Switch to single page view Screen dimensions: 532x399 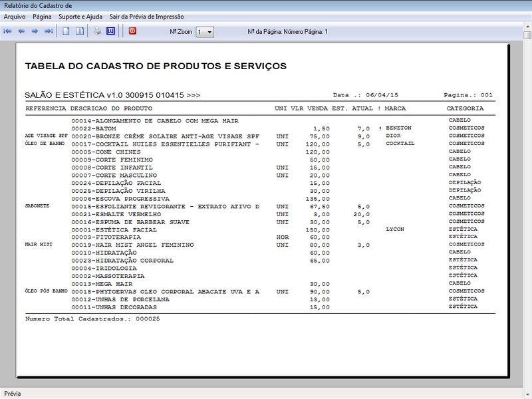click(x=66, y=31)
